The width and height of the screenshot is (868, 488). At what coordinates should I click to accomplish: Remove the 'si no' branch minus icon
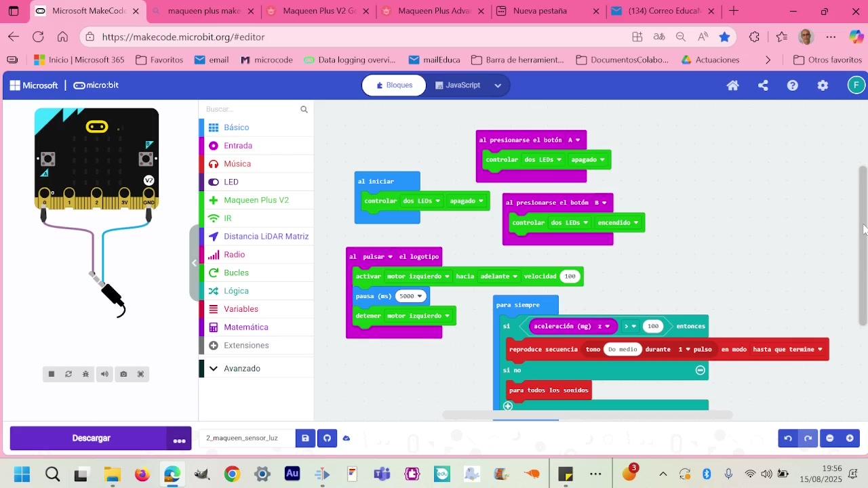pyautogui.click(x=701, y=370)
